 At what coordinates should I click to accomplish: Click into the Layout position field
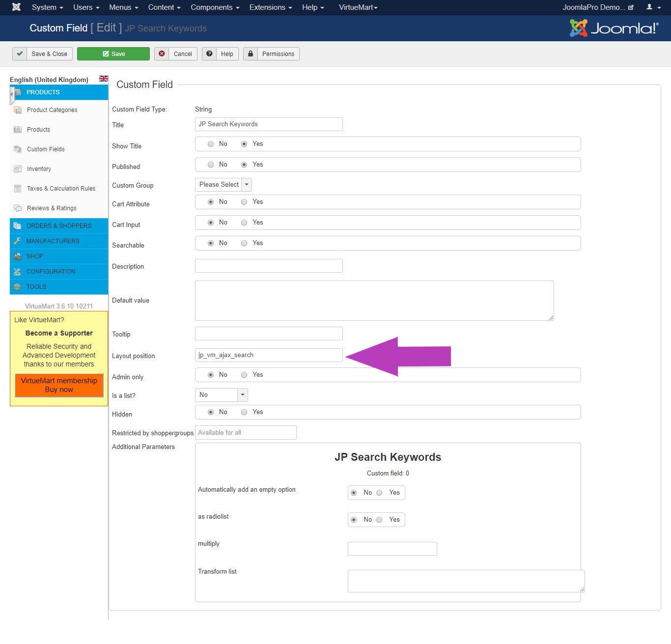click(269, 355)
